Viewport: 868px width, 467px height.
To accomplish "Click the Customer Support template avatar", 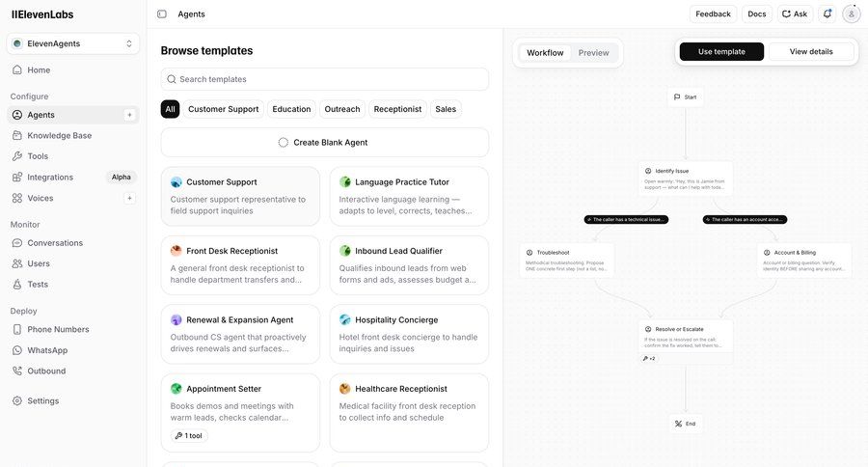I will coord(176,181).
